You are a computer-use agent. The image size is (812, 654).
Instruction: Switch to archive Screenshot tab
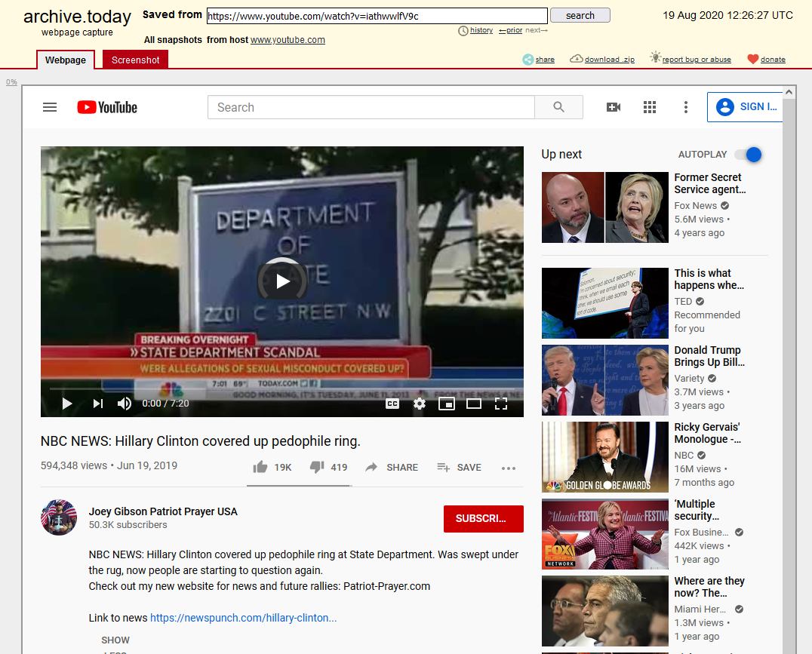tap(135, 60)
